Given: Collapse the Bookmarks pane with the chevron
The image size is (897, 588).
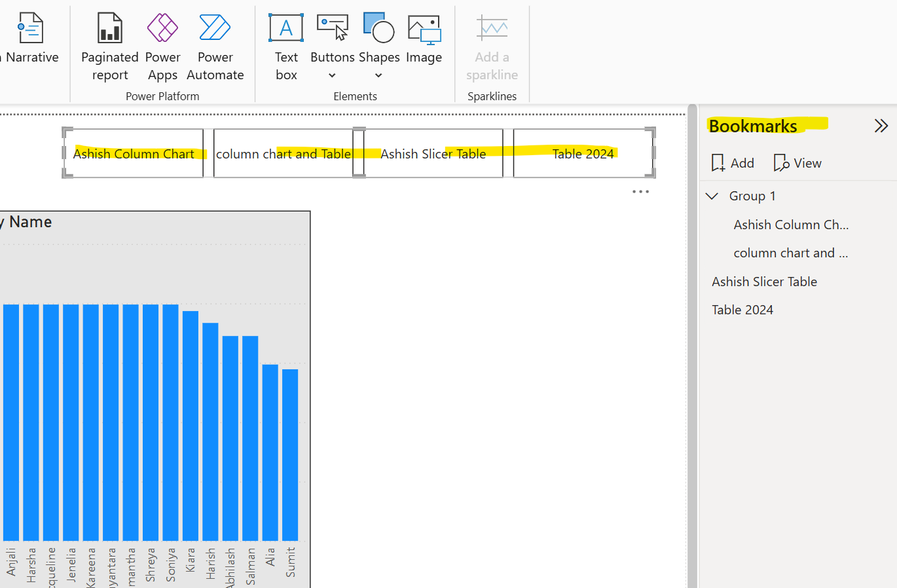Looking at the screenshot, I should point(881,124).
